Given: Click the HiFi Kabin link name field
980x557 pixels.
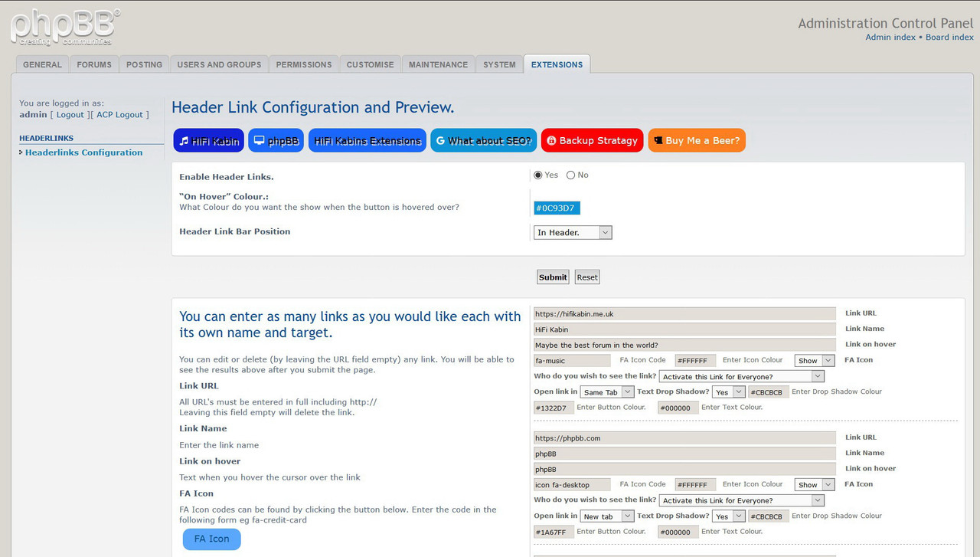Looking at the screenshot, I should (684, 329).
